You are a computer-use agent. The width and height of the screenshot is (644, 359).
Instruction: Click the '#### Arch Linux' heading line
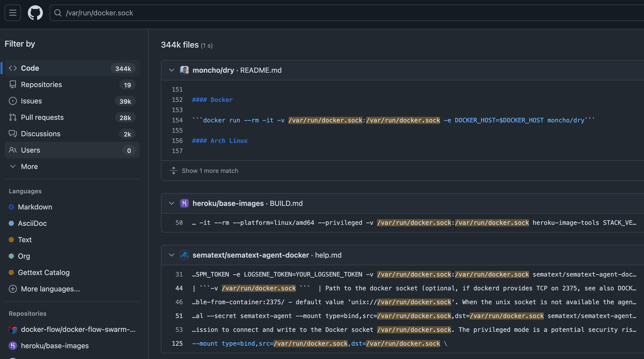click(x=220, y=141)
